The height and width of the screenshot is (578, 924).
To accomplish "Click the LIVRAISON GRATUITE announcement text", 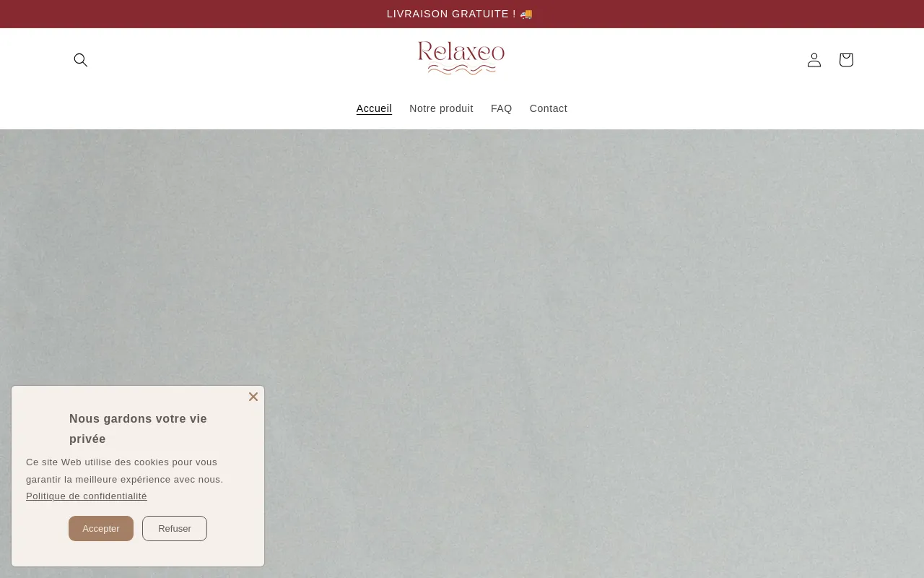I will [x=452, y=14].
